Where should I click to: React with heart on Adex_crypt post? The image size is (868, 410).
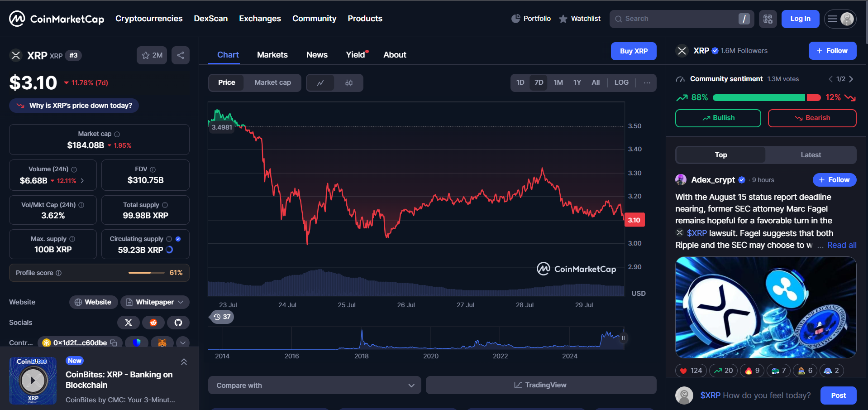coord(691,371)
